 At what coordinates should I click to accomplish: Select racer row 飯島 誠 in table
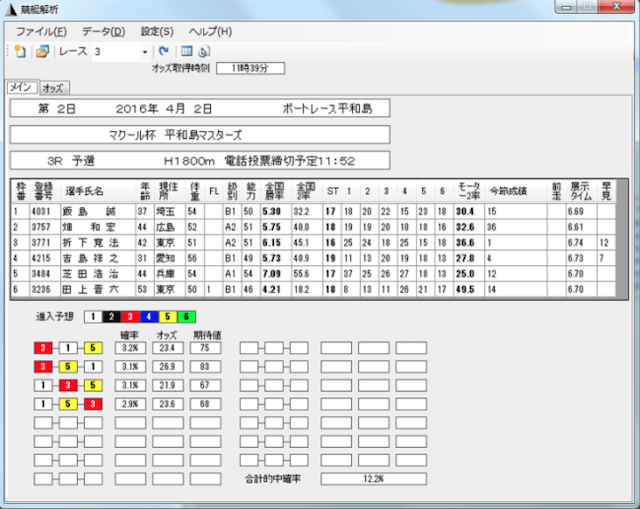[x=91, y=212]
